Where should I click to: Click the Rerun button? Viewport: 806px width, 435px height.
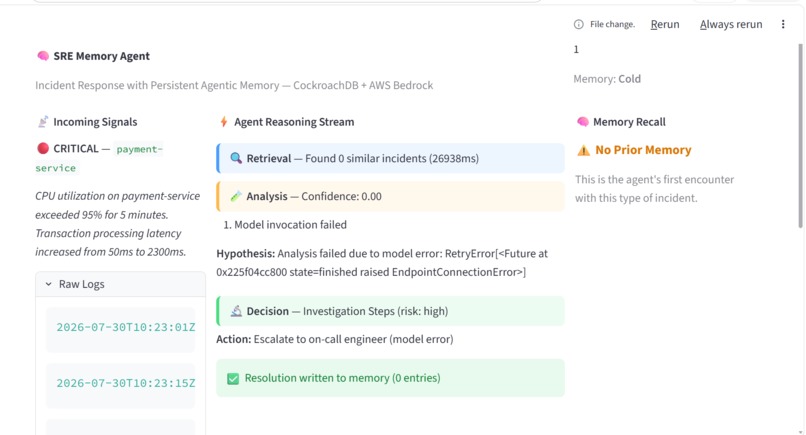tap(665, 24)
